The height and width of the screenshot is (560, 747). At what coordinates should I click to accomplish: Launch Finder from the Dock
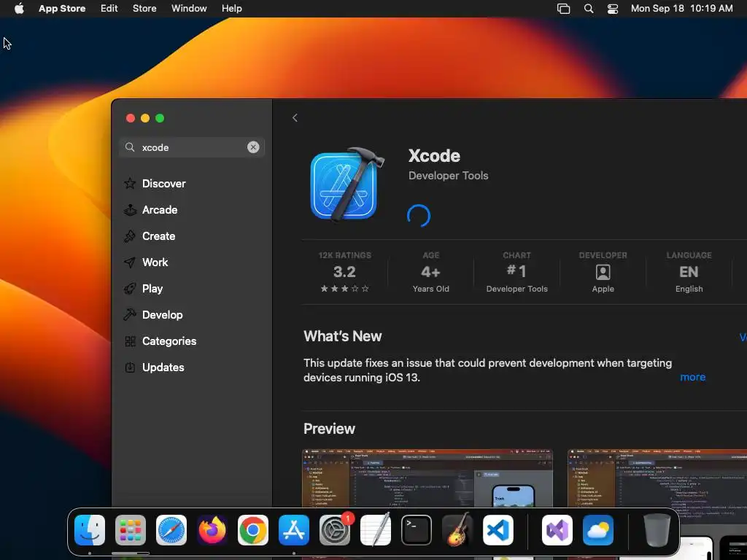(x=90, y=530)
